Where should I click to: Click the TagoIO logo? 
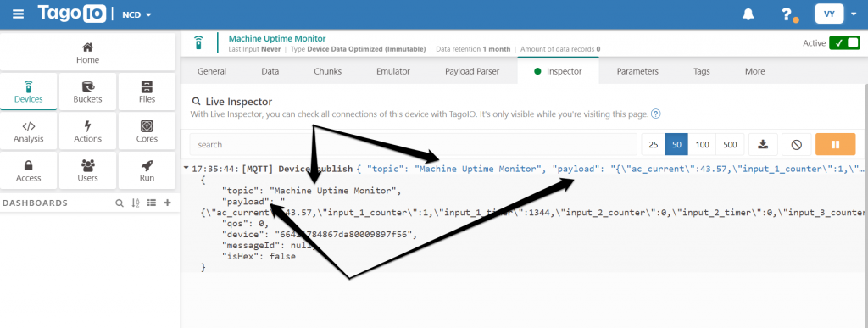point(71,14)
